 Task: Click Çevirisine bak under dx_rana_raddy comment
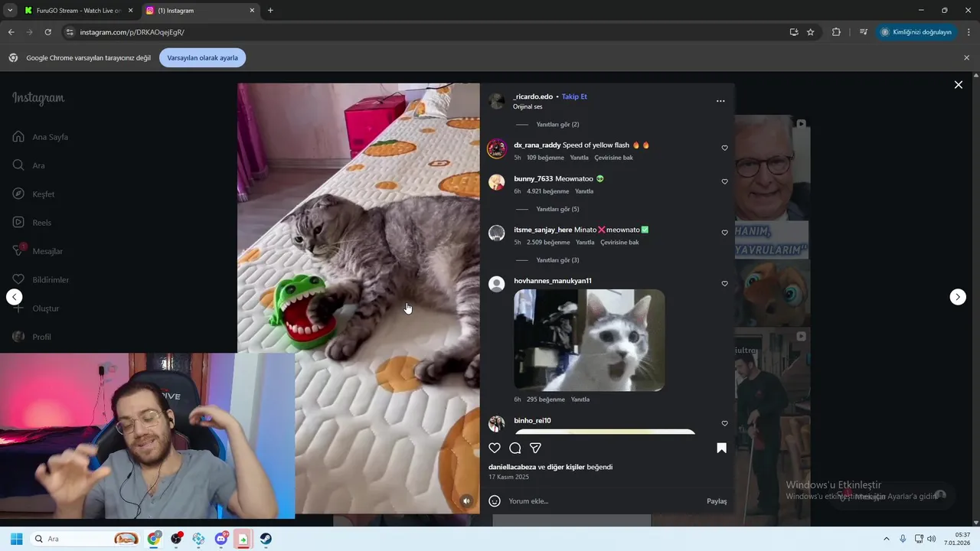(614, 158)
